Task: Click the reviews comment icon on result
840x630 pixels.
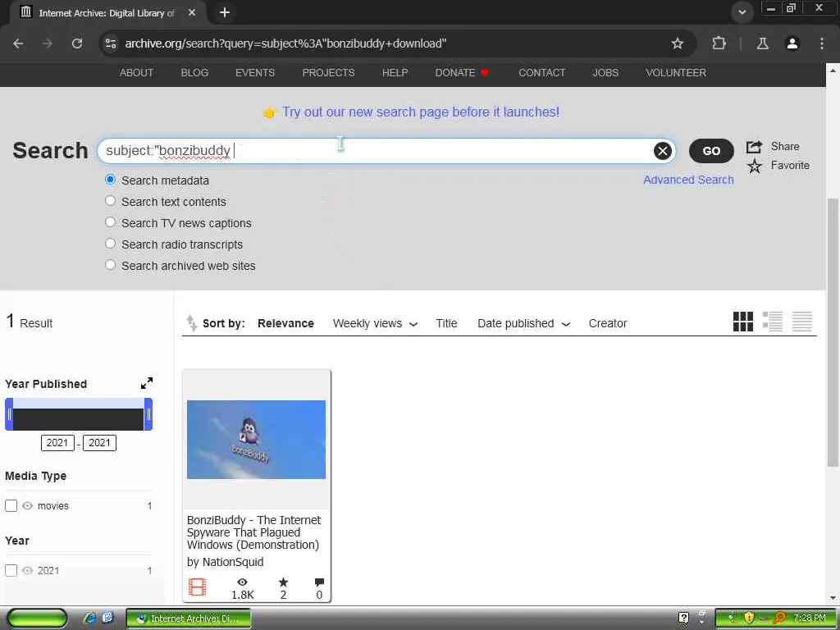Action: tap(319, 582)
